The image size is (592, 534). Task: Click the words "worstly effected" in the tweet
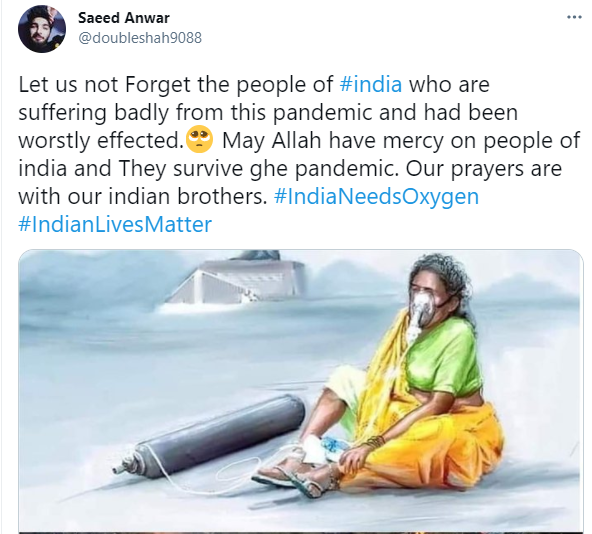pyautogui.click(x=98, y=140)
